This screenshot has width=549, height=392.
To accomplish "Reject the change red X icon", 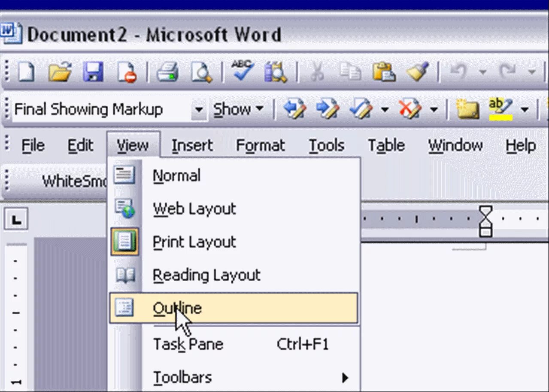I will click(x=410, y=109).
